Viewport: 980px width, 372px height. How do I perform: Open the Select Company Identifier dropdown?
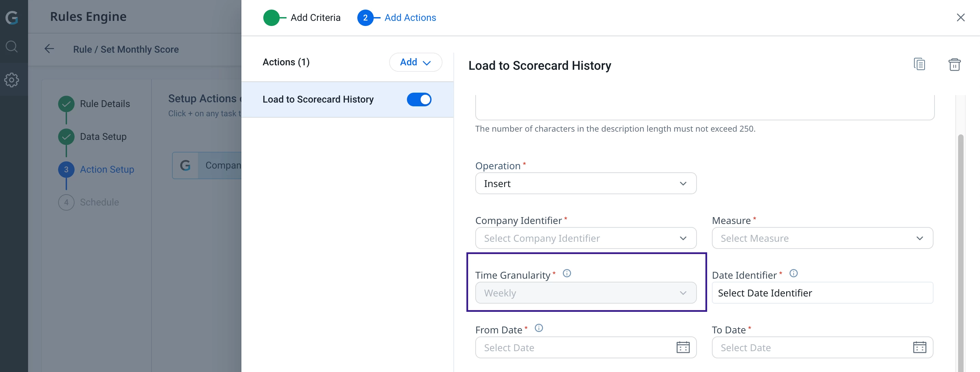[x=585, y=239]
